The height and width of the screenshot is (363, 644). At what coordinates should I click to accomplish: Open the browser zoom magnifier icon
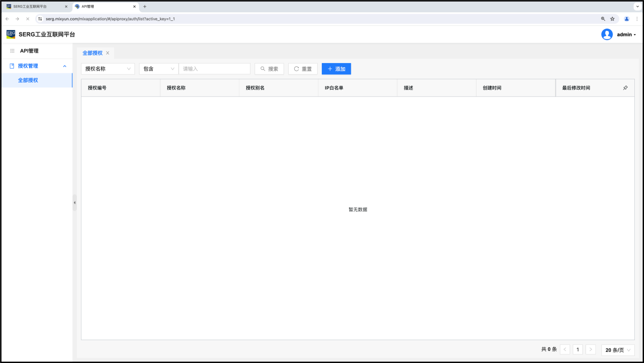pyautogui.click(x=603, y=19)
